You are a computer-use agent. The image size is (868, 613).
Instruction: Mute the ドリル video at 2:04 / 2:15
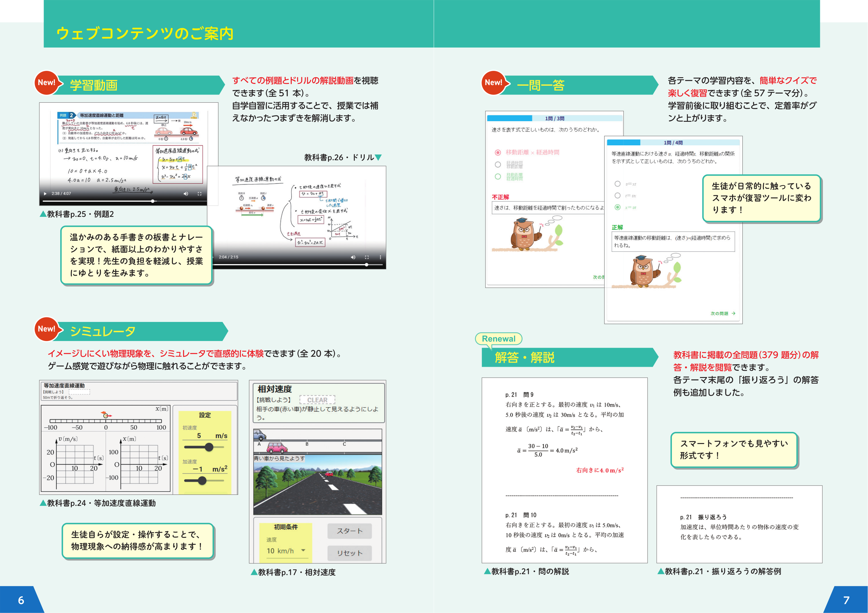(353, 257)
